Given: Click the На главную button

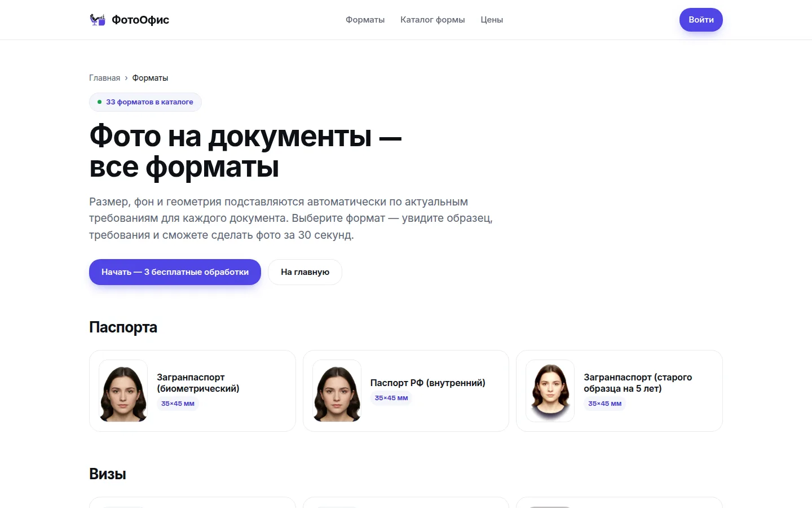Looking at the screenshot, I should click(x=305, y=272).
